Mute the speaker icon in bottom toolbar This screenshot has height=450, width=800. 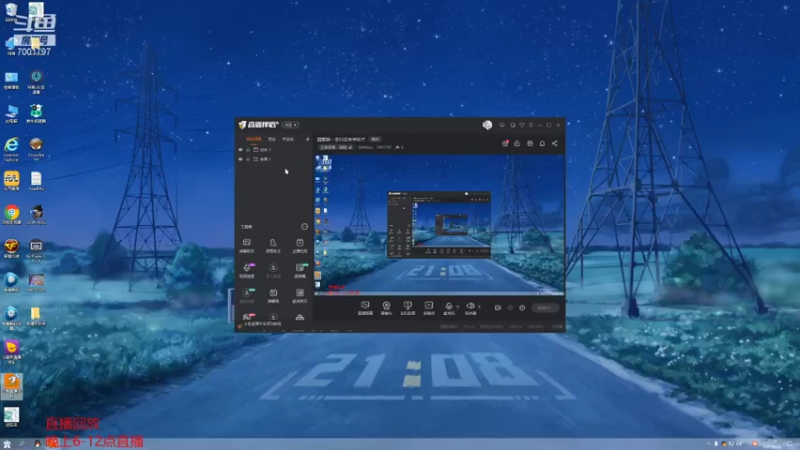470,308
